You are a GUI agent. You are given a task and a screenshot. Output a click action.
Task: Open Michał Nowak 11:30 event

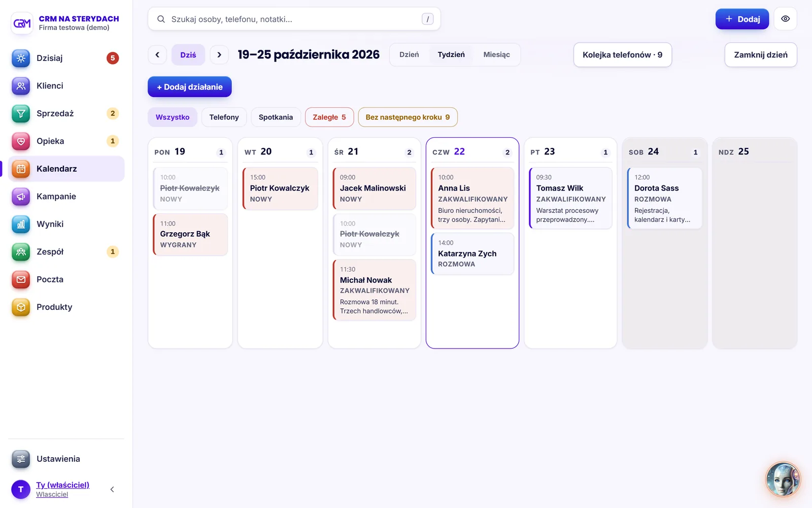click(x=375, y=290)
